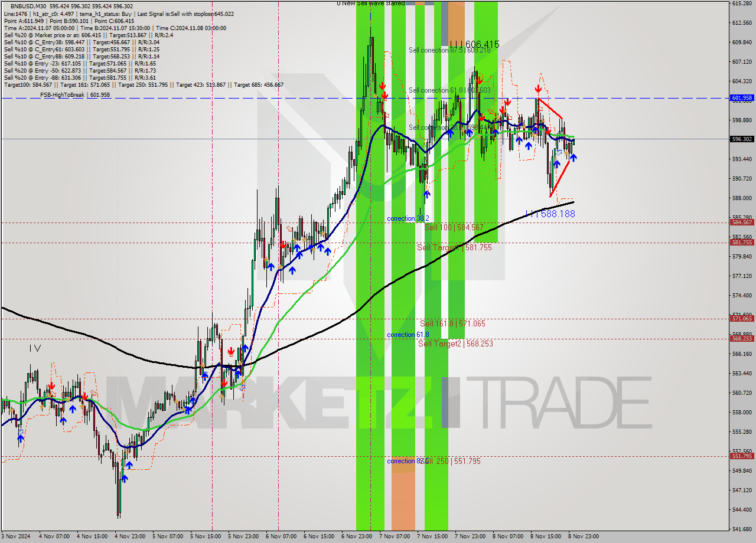Click the blue 'correction 38.2' label

click(408, 218)
